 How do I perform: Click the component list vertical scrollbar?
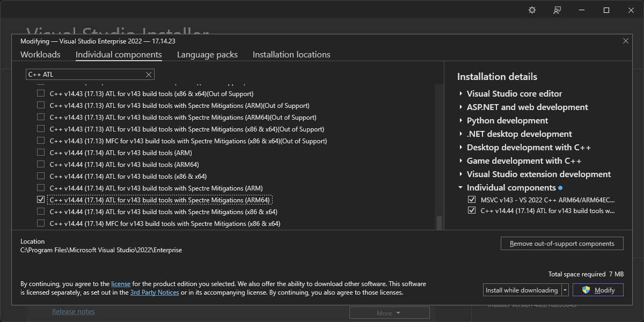pyautogui.click(x=440, y=161)
